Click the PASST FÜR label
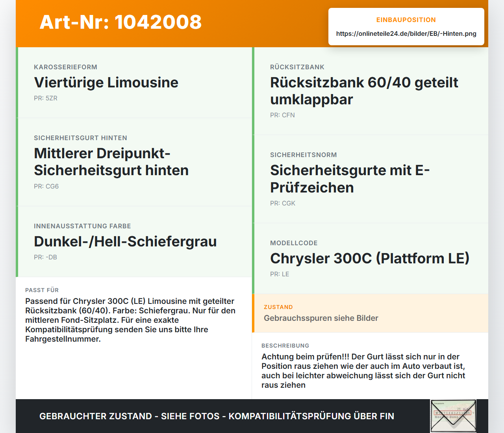This screenshot has width=504, height=433. coord(42,290)
